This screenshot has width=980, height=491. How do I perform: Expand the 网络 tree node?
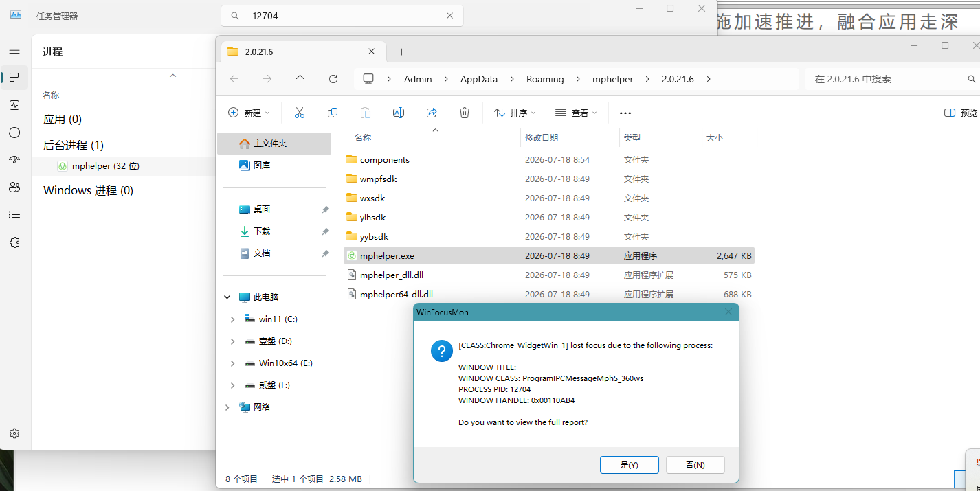pyautogui.click(x=227, y=407)
